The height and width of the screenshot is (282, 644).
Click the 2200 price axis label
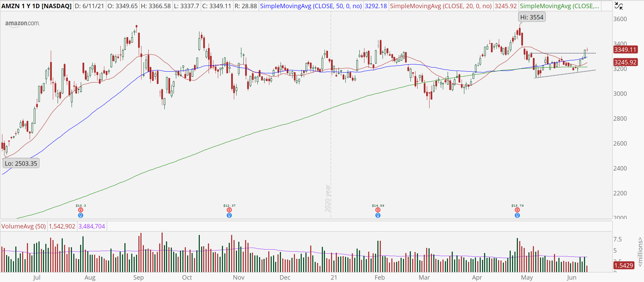[620, 193]
